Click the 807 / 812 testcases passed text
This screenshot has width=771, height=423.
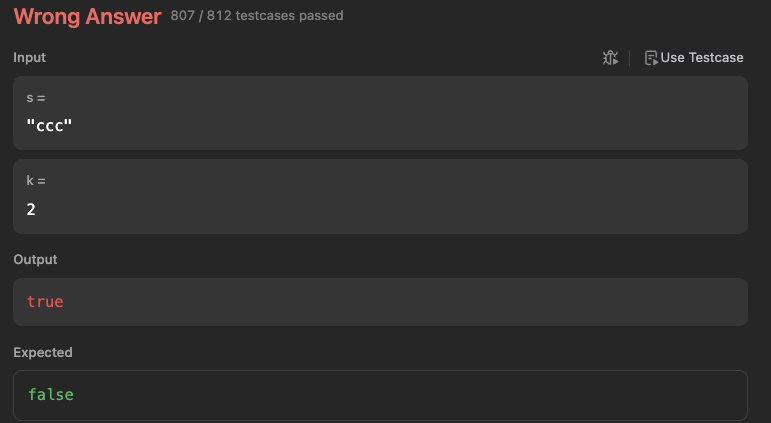point(257,16)
